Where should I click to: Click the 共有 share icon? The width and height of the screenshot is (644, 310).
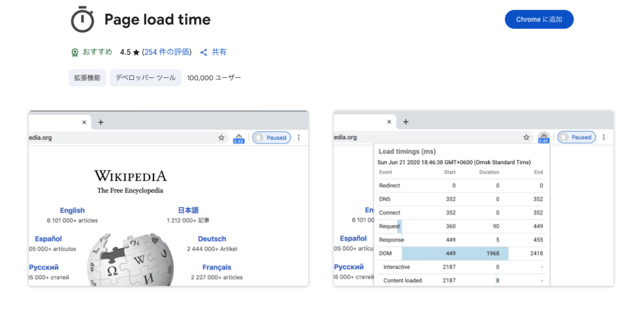click(x=203, y=52)
